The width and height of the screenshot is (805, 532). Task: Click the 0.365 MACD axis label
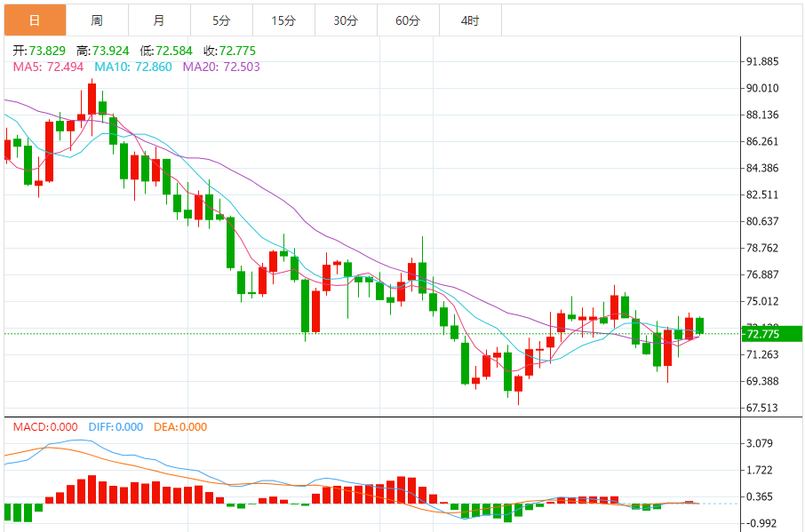click(x=760, y=497)
